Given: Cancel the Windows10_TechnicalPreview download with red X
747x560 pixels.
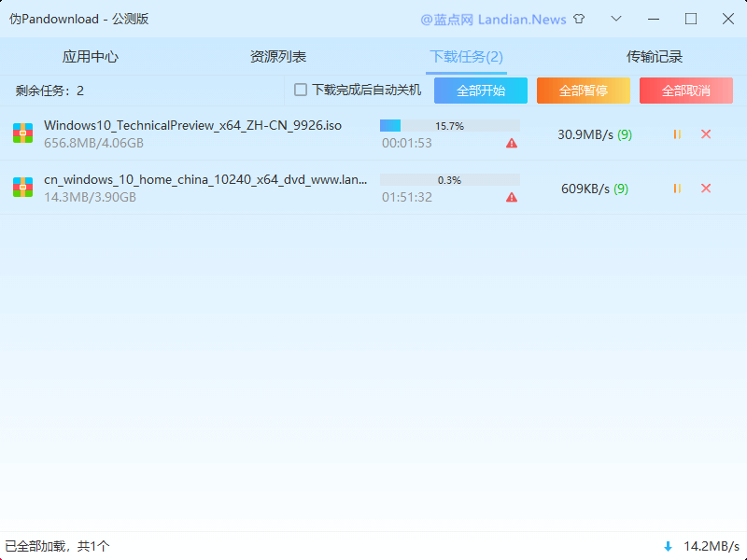Looking at the screenshot, I should 706,134.
